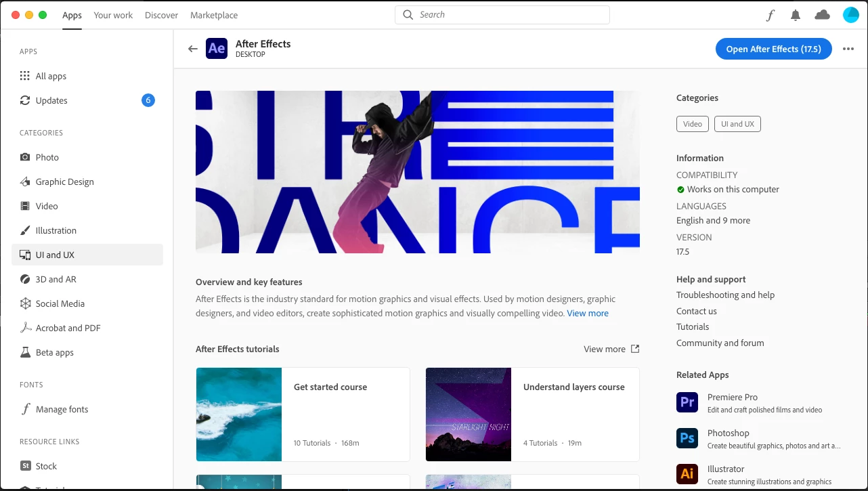Image resolution: width=868 pixels, height=491 pixels.
Task: Open Troubleshooting and help link
Action: coord(725,295)
